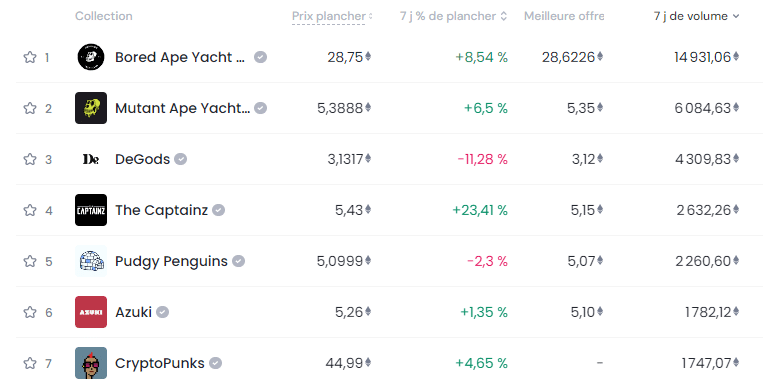Click the red Azuki logo
Screen dimensions: 763x388
tap(91, 312)
